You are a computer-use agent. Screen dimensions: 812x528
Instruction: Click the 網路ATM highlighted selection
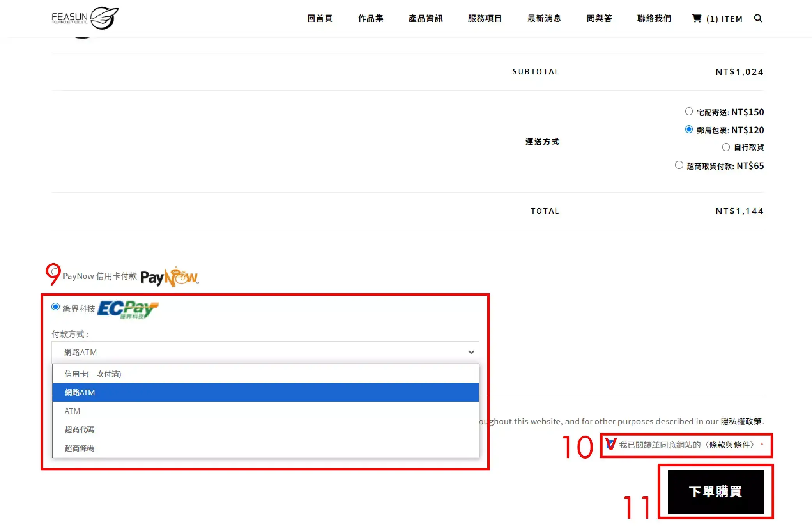click(x=265, y=392)
